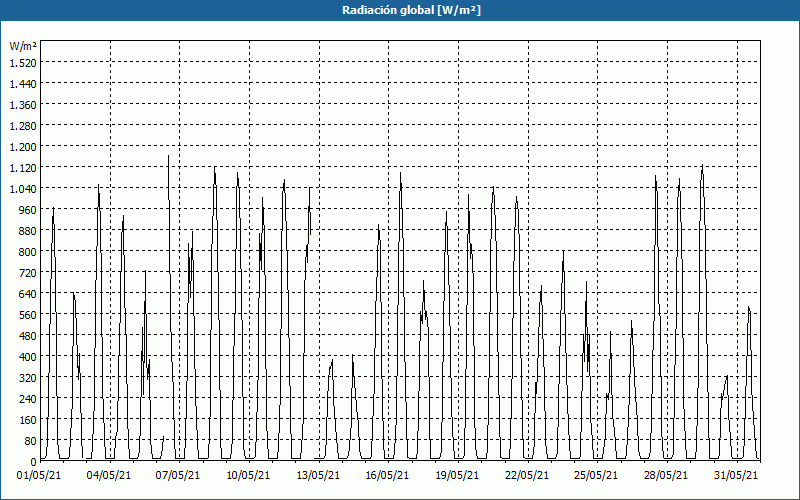The height and width of the screenshot is (500, 800).
Task: Select the 22/05/21 date label
Action: (x=527, y=476)
